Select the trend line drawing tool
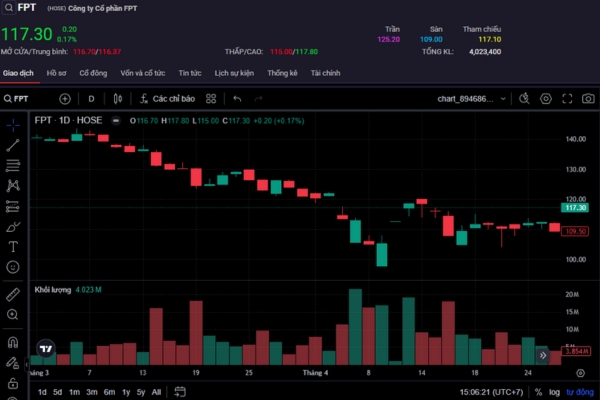 click(13, 145)
